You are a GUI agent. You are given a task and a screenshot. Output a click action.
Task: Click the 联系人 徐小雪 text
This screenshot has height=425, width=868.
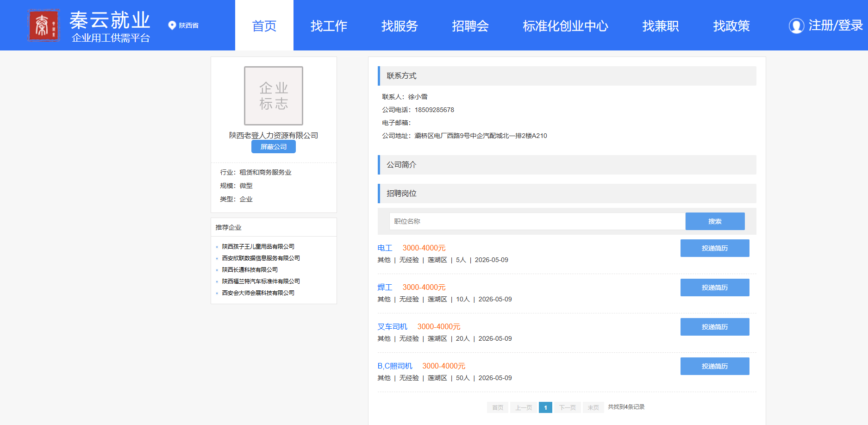[405, 97]
